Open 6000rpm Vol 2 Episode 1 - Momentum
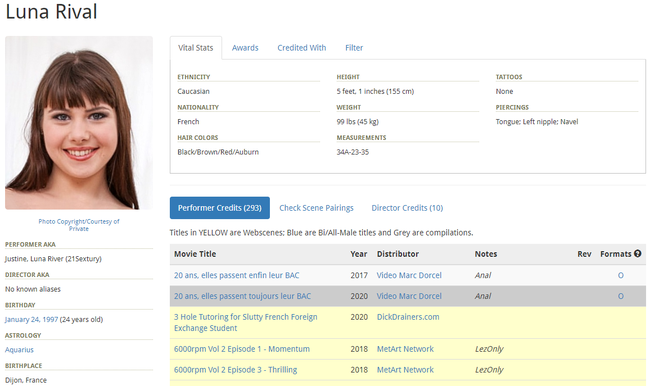650x386 pixels. pos(242,349)
